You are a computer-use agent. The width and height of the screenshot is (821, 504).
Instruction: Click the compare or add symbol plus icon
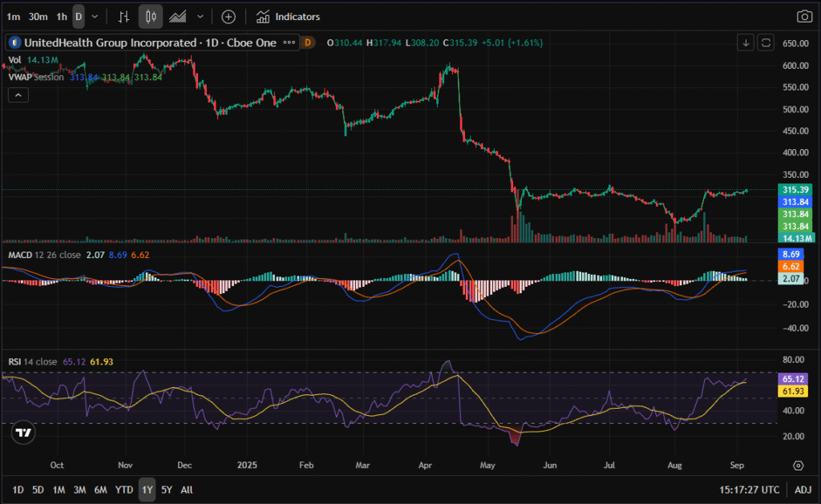(x=229, y=16)
